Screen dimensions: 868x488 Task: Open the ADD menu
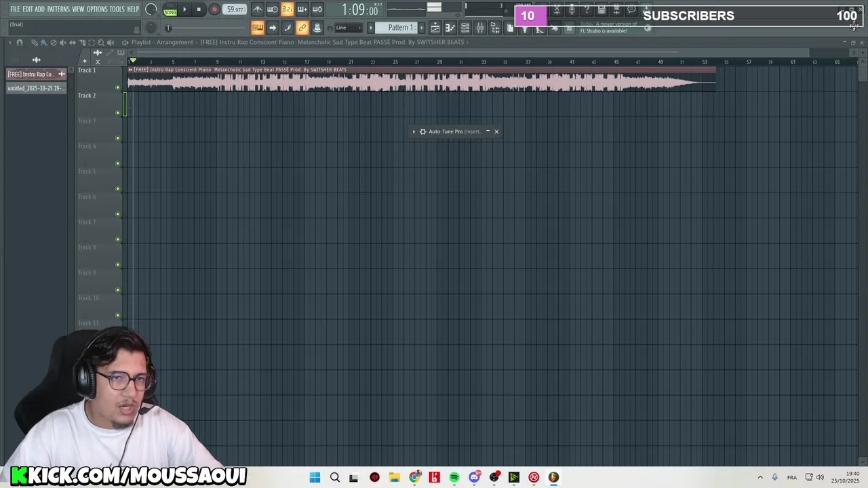40,9
